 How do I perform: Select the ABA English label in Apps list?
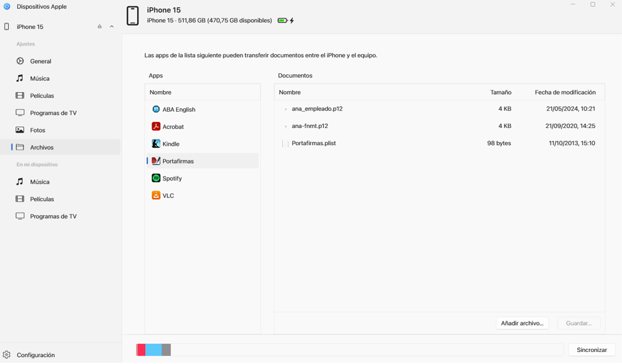179,109
